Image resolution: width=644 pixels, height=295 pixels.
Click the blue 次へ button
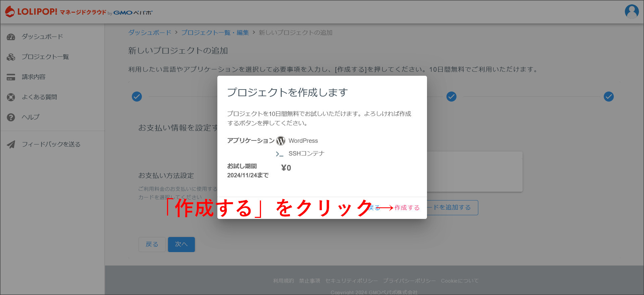tap(181, 244)
